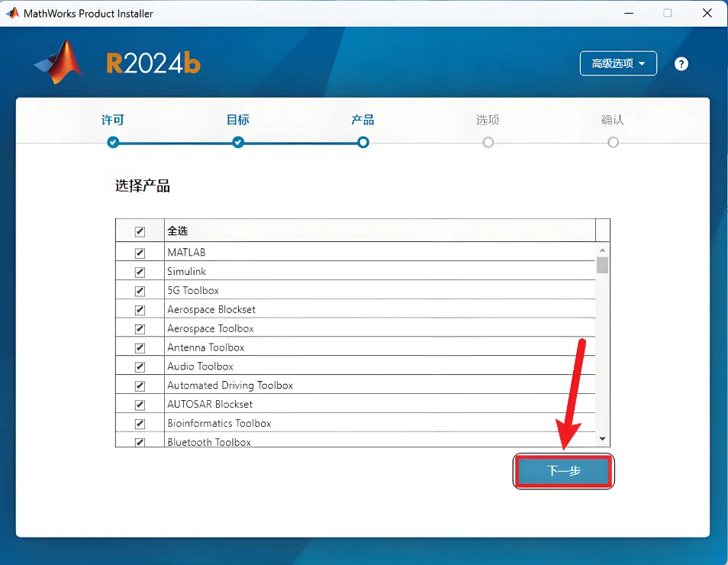728x565 pixels.
Task: Click the 下一步 next button
Action: [564, 471]
